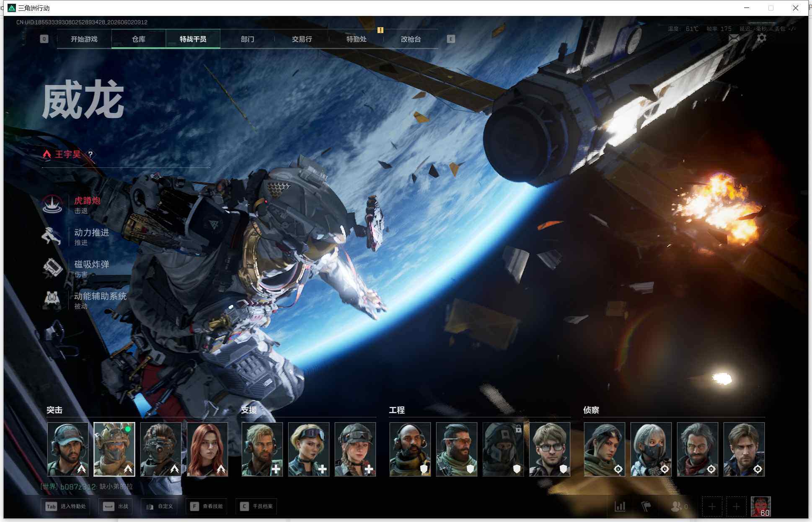Open the 改枪台 tab
812x522 pixels.
tap(411, 39)
